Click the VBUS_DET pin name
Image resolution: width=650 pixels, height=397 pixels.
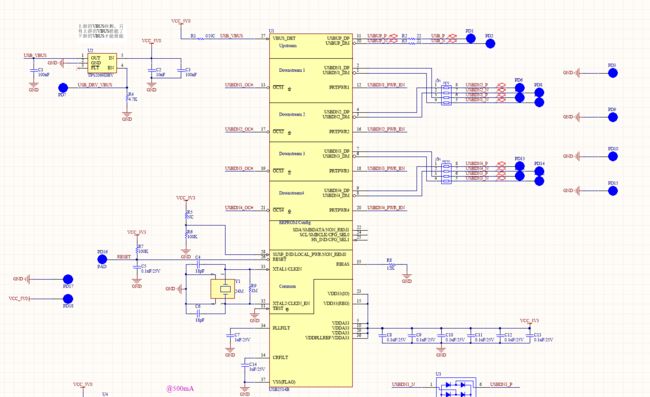point(284,38)
